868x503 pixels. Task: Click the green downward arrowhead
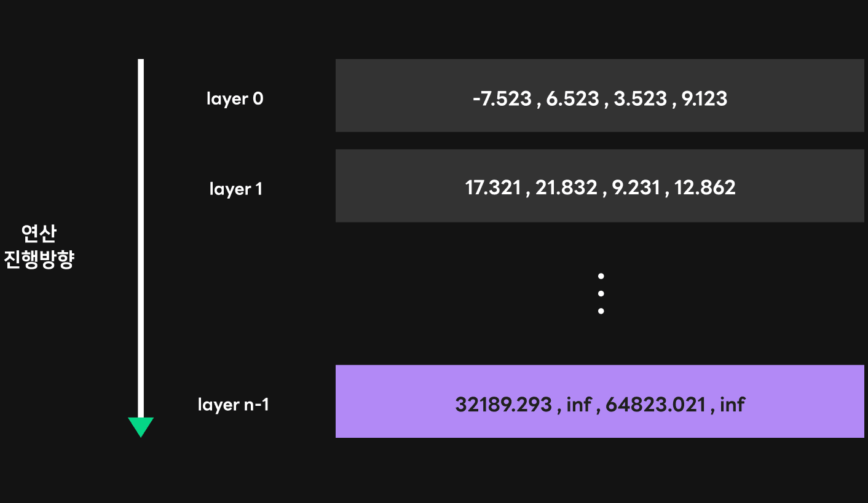pos(141,427)
